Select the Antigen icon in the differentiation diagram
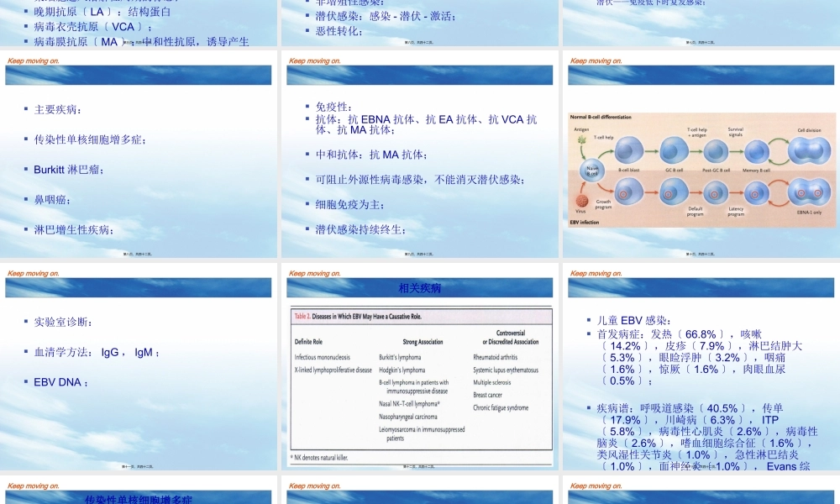Image resolution: width=840 pixels, height=504 pixels. pos(580,139)
